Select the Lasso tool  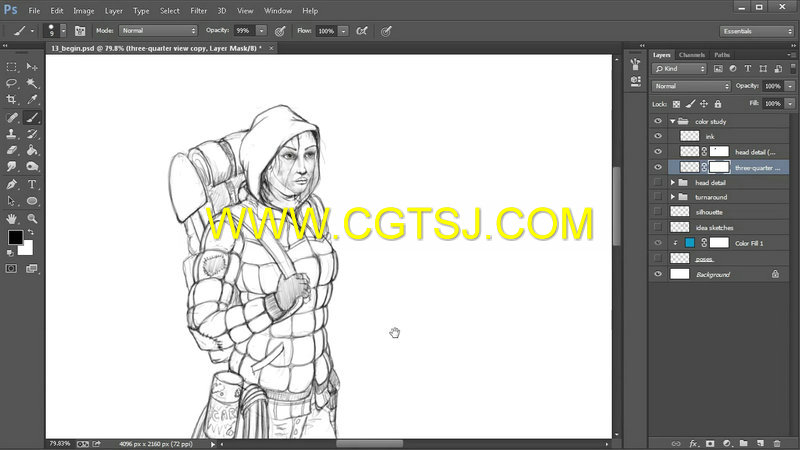click(11, 83)
